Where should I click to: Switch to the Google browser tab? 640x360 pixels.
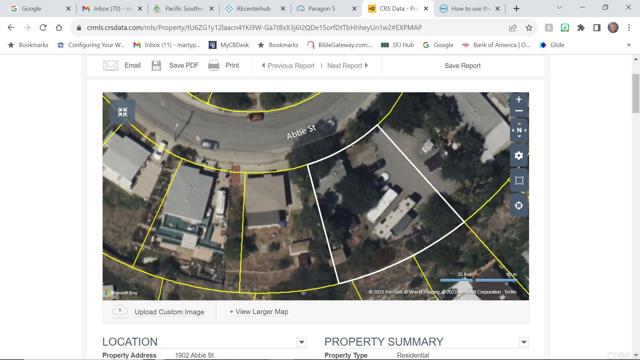point(40,9)
